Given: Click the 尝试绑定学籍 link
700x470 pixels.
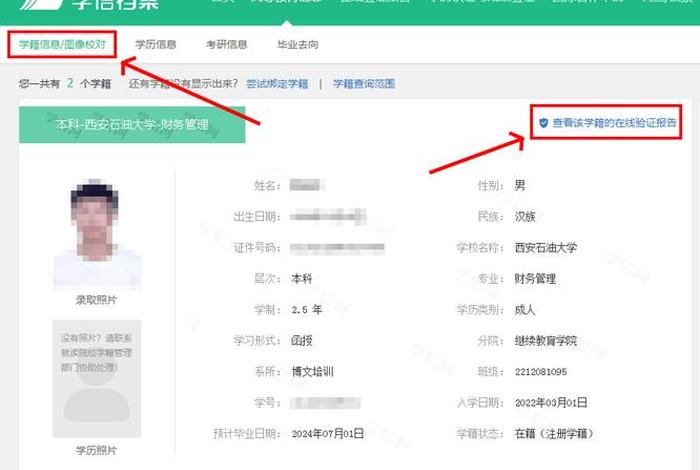Looking at the screenshot, I should (x=277, y=84).
